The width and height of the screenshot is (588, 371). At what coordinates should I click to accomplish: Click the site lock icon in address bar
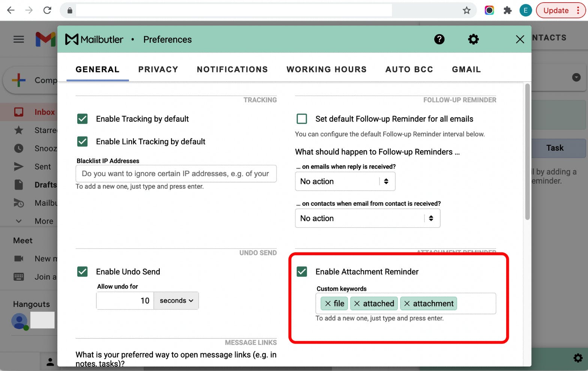(69, 10)
